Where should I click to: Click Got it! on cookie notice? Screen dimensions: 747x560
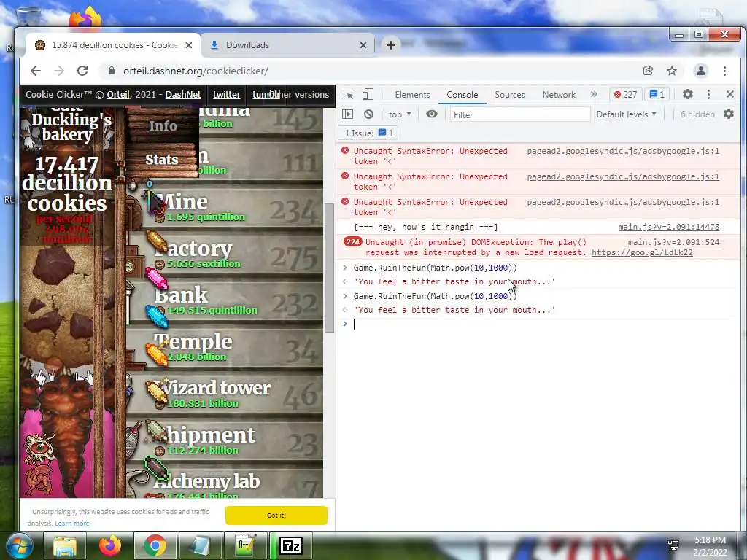pyautogui.click(x=276, y=516)
